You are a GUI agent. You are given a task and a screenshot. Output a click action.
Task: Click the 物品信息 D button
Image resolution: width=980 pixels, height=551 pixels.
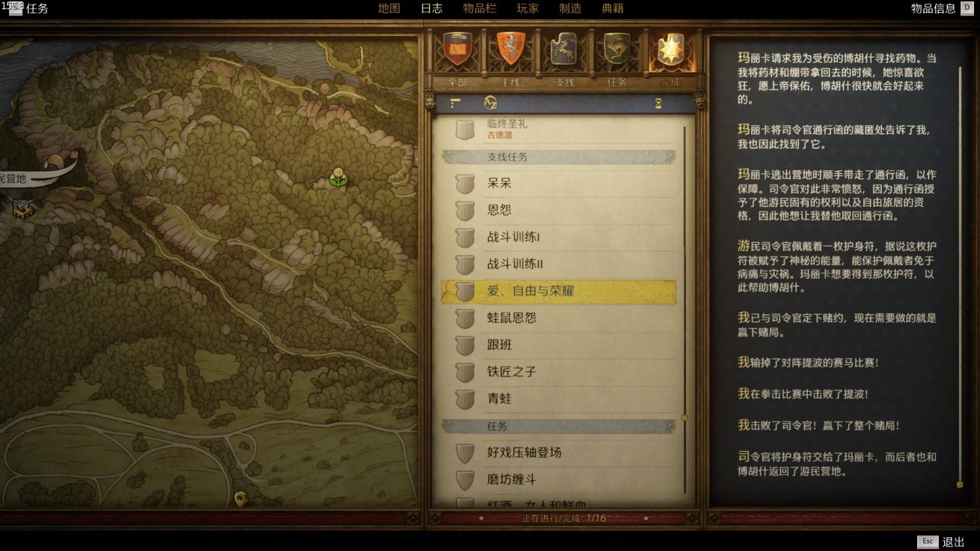coord(942,8)
